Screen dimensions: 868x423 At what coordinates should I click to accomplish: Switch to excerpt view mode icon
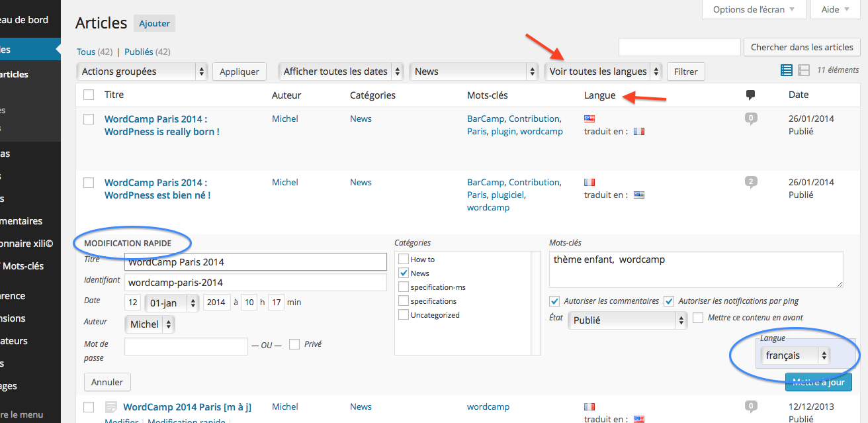click(x=804, y=70)
